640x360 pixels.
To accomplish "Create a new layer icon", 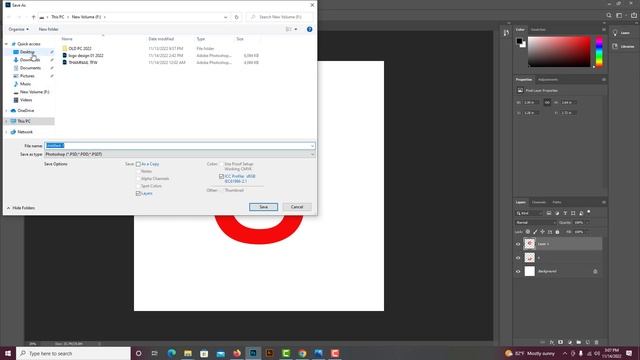I will [588, 342].
